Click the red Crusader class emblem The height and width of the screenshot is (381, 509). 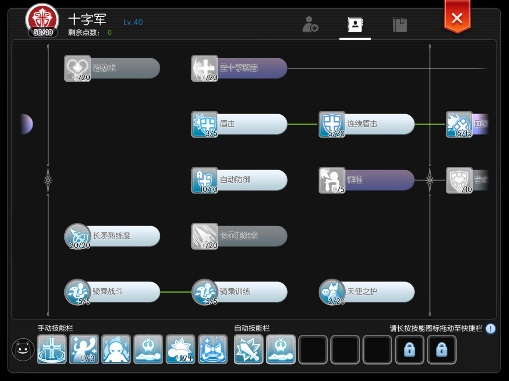click(x=42, y=20)
